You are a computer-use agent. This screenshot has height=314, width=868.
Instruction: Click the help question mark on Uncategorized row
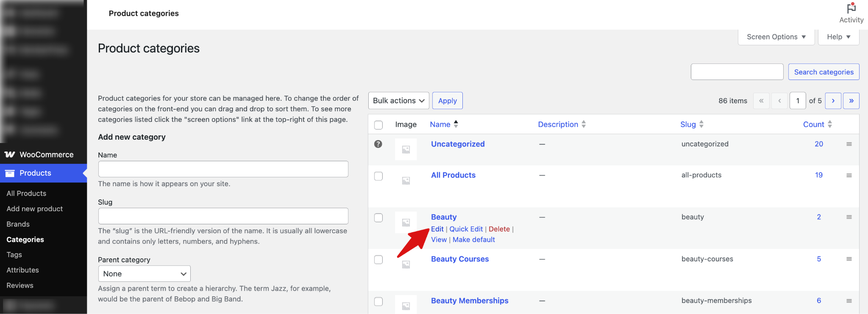(378, 144)
